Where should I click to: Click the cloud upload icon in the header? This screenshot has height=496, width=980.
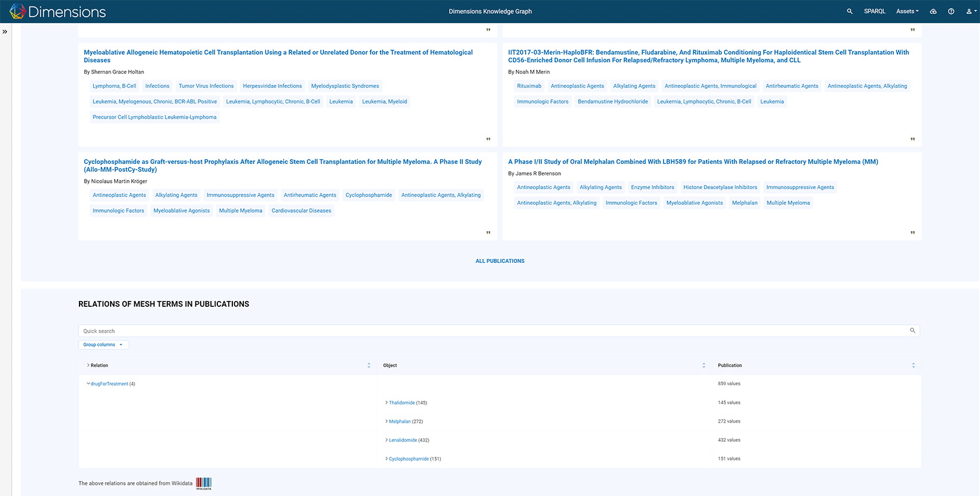pyautogui.click(x=933, y=12)
